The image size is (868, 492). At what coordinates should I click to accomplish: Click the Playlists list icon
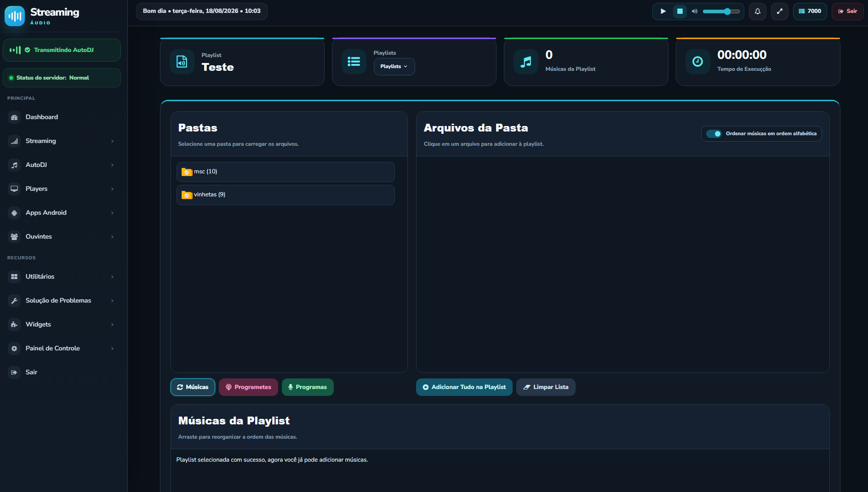[x=354, y=62]
